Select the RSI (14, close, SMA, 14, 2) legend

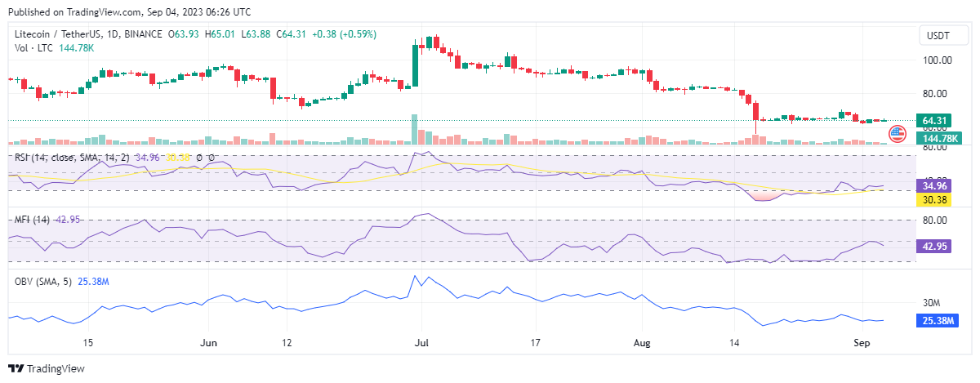coord(72,157)
